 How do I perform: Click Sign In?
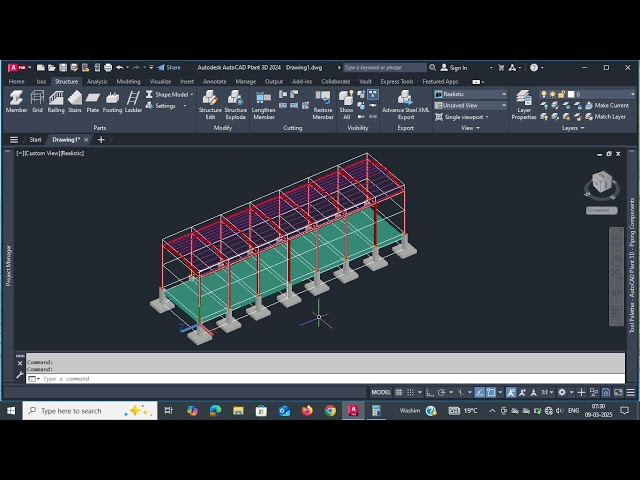tap(454, 68)
